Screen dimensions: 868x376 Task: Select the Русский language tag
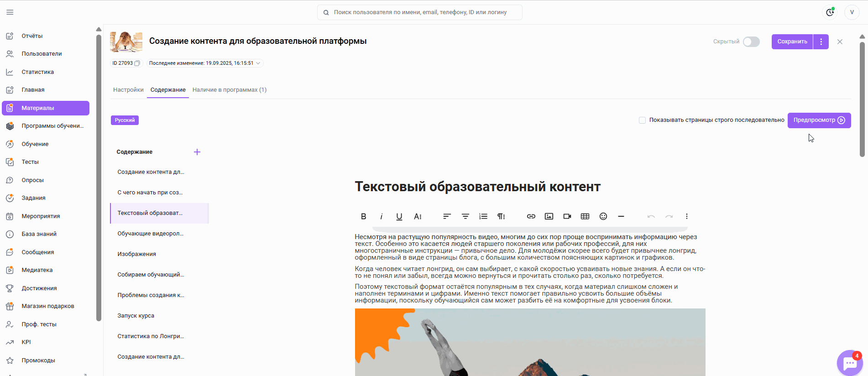click(125, 120)
